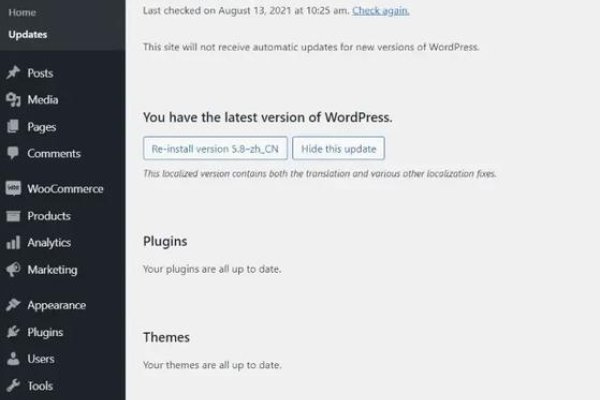Click the Marketing megaphone icon
Viewport: 600px width, 400px height.
[13, 270]
